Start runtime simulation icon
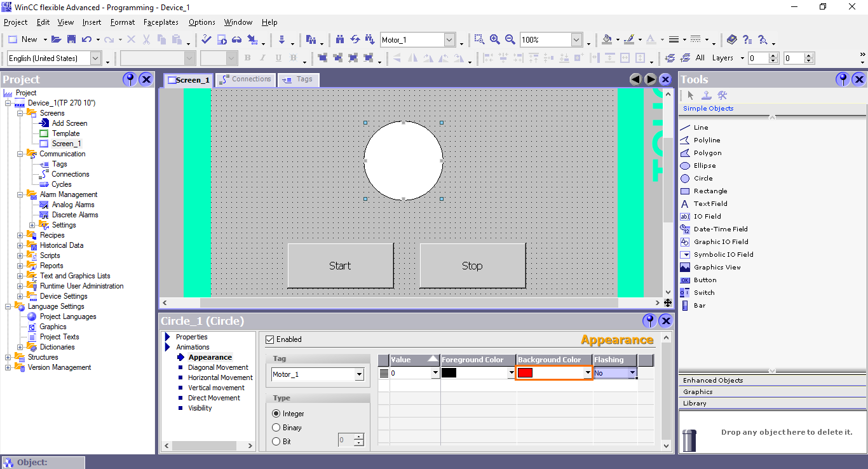 point(222,39)
